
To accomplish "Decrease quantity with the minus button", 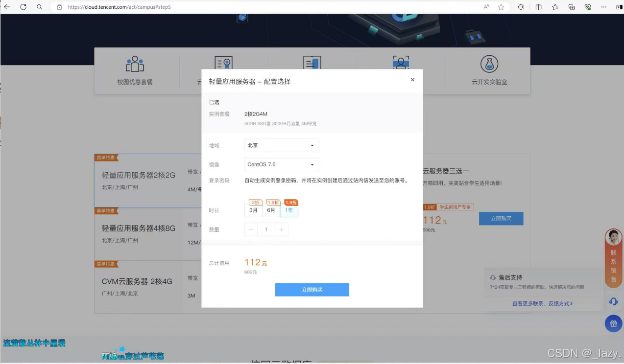I will coord(251,229).
